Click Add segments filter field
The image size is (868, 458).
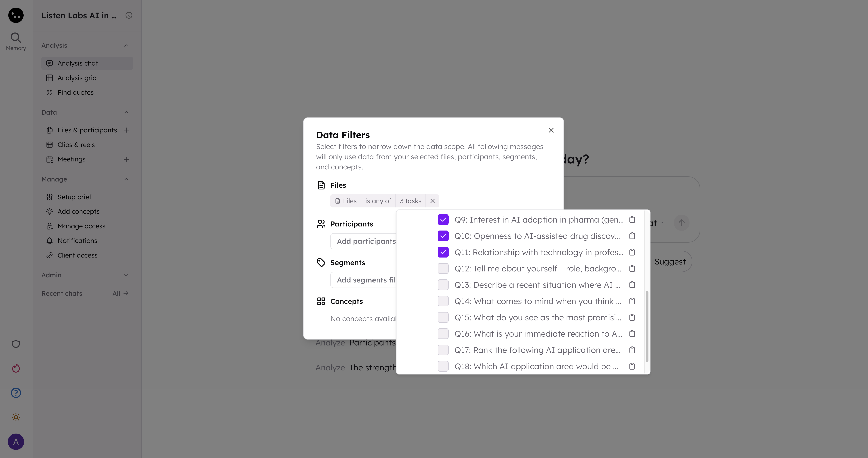tap(364, 280)
